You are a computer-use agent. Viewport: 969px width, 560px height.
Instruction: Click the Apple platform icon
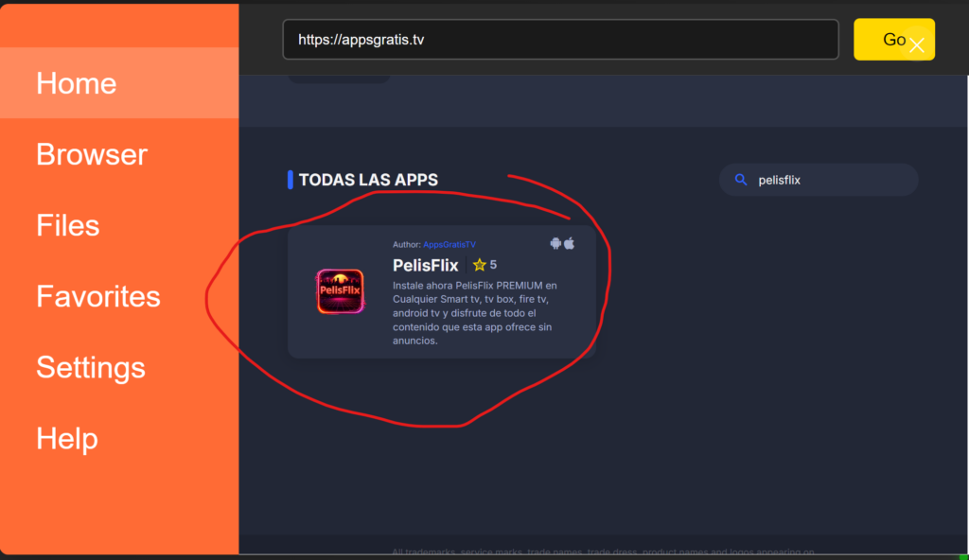tap(570, 243)
